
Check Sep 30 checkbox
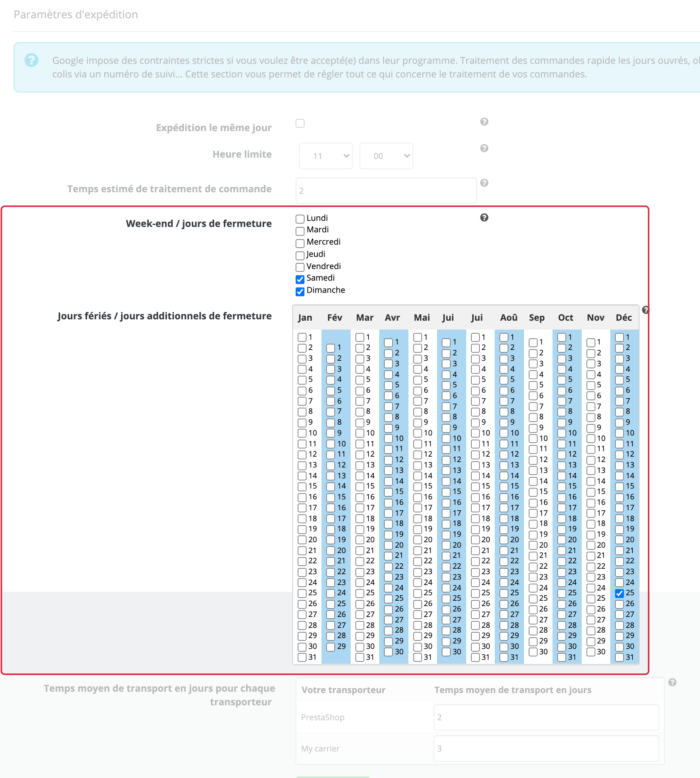coord(533,652)
